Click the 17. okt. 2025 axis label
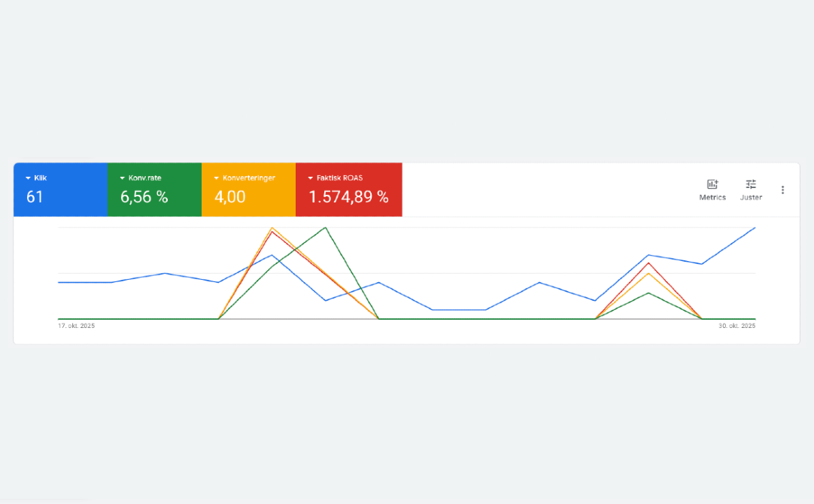The width and height of the screenshot is (814, 504). 77,326
